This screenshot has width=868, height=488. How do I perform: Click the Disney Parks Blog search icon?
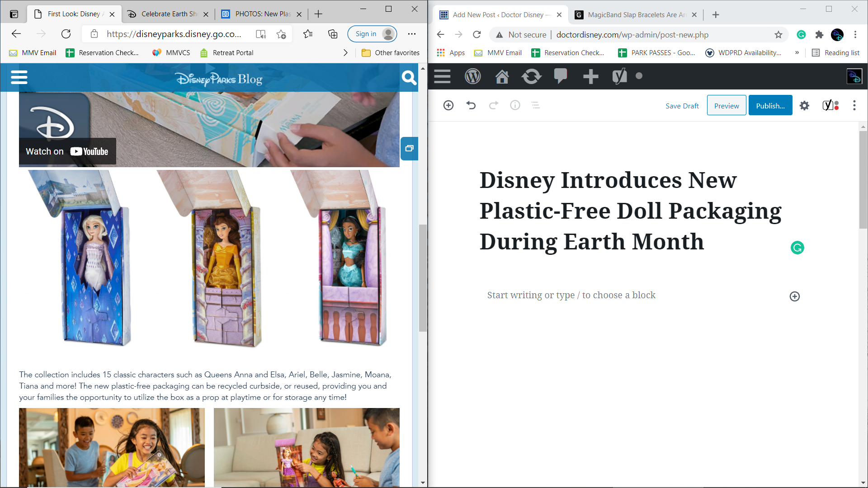[409, 78]
